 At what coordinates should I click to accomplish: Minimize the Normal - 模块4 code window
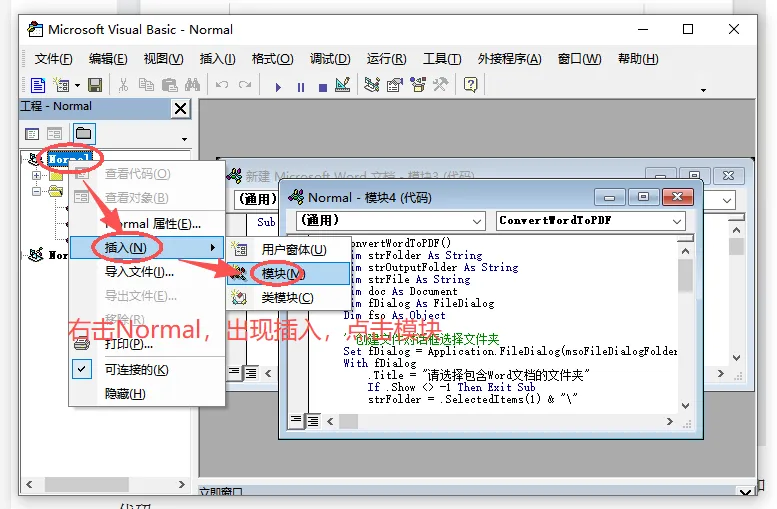610,197
